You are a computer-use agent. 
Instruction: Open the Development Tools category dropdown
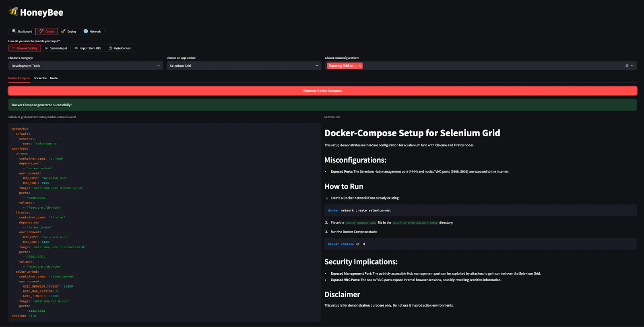click(85, 66)
